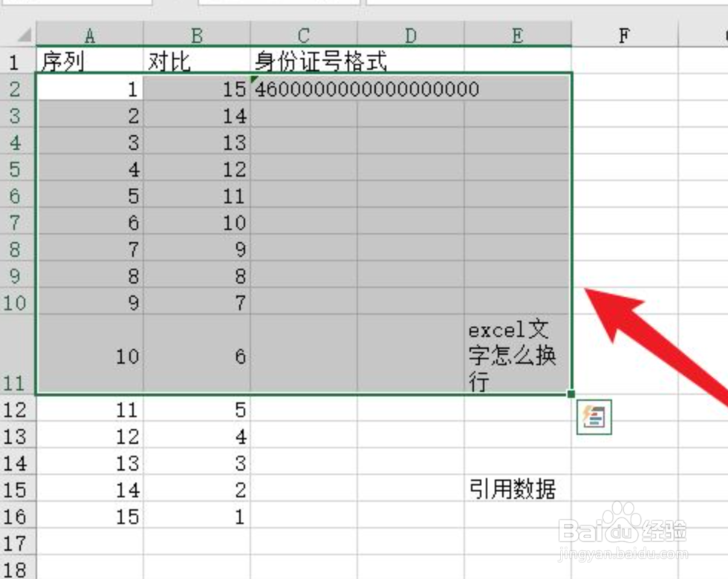Select row 2 header

(18, 88)
